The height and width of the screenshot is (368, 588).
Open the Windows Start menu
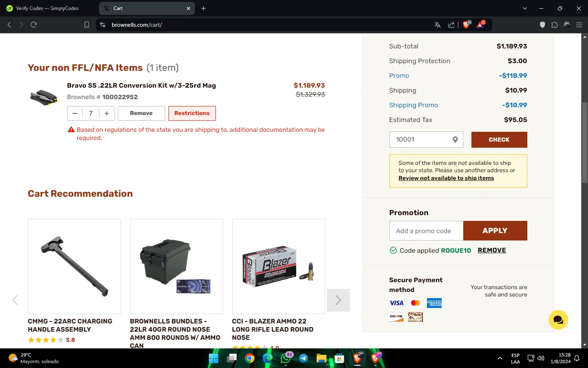click(214, 358)
